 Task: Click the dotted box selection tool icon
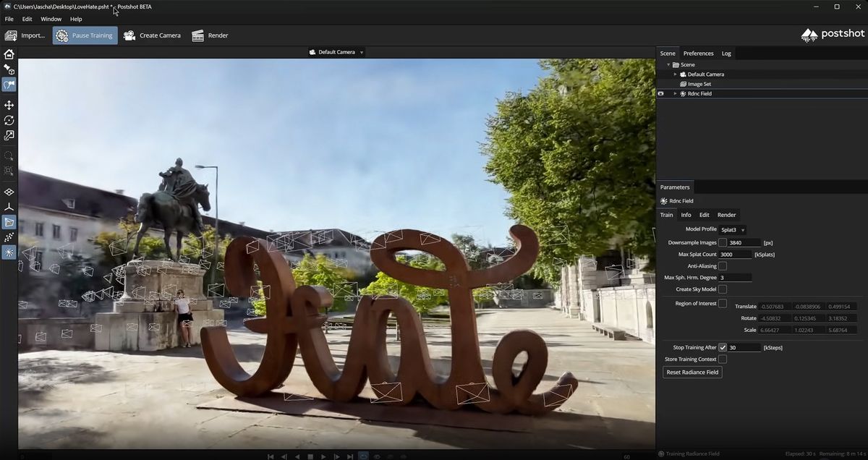click(9, 171)
